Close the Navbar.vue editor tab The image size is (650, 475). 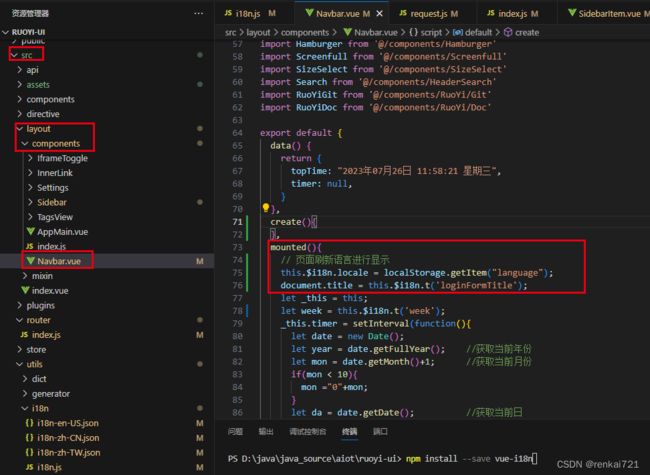pos(379,14)
